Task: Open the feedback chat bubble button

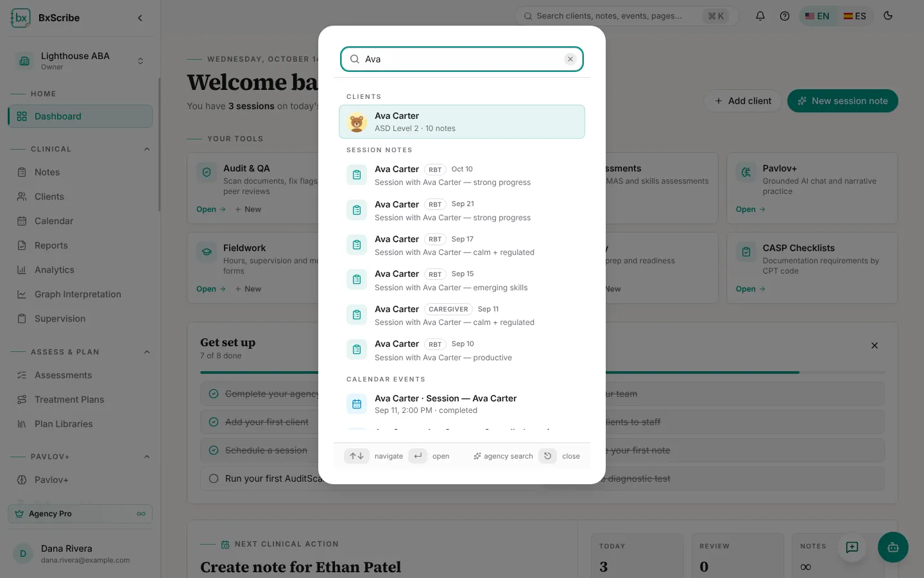Action: click(x=852, y=547)
